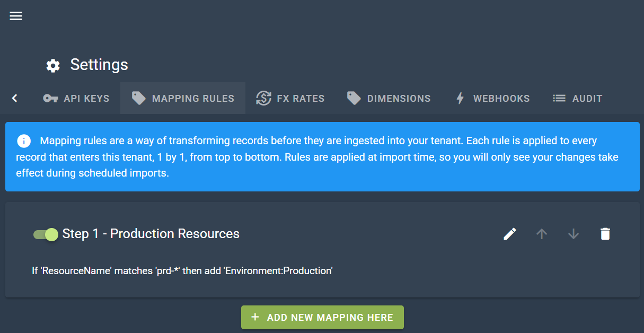Move Step 1 rule up with the arrow
Image resolution: width=644 pixels, height=333 pixels.
point(542,234)
